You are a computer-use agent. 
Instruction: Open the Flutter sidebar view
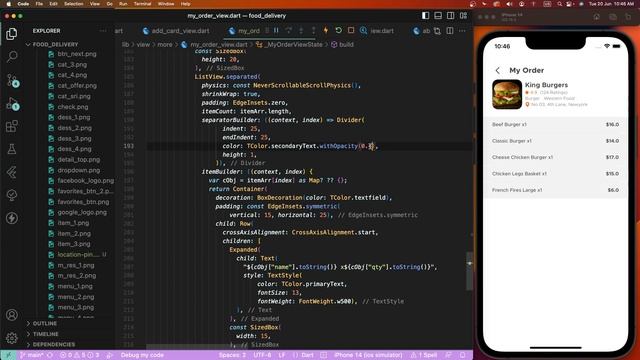12,172
